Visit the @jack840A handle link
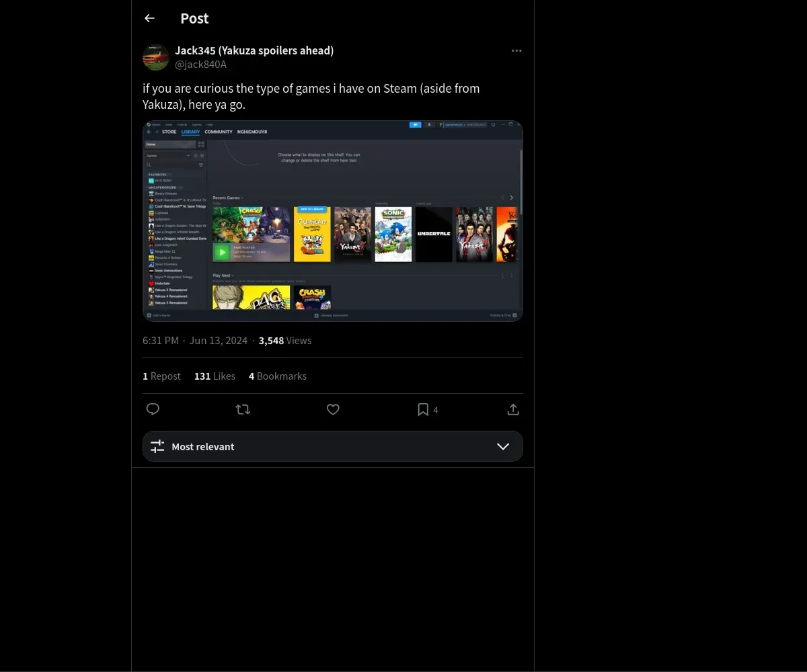Screen dimensions: 807x672 click(200, 65)
